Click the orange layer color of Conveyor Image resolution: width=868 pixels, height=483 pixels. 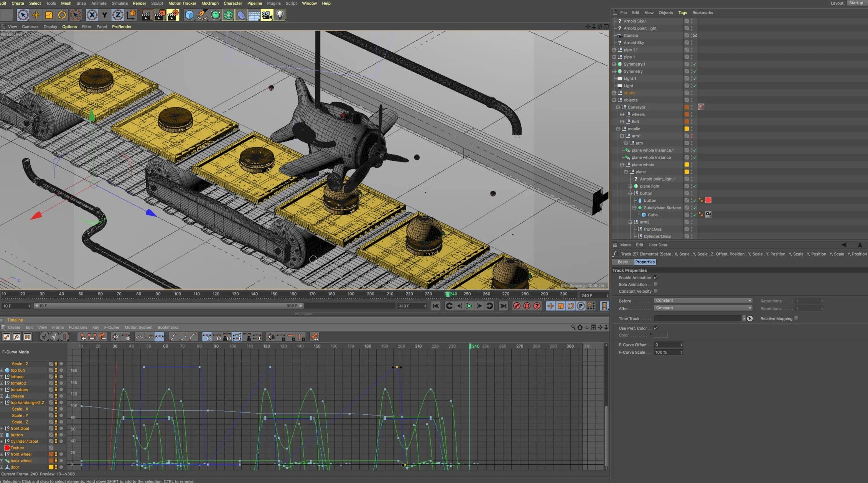pyautogui.click(x=687, y=107)
